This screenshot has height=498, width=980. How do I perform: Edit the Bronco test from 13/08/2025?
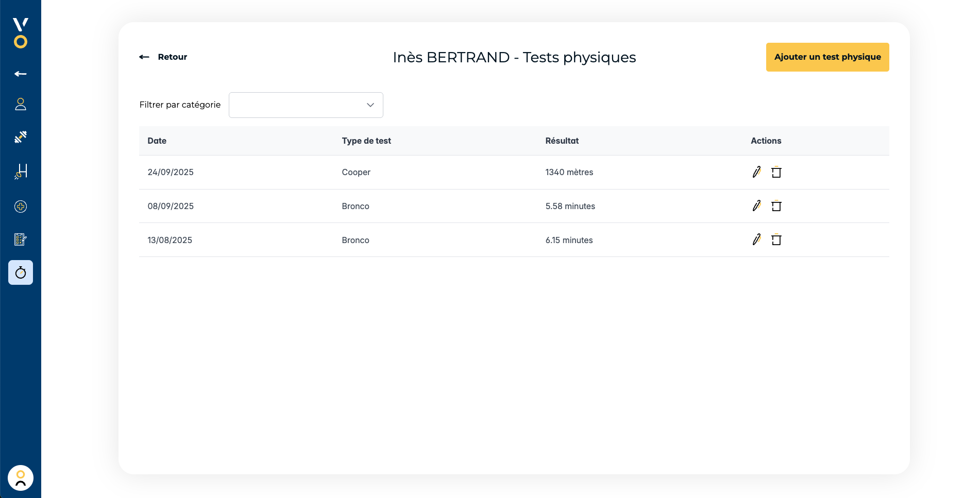(x=756, y=239)
